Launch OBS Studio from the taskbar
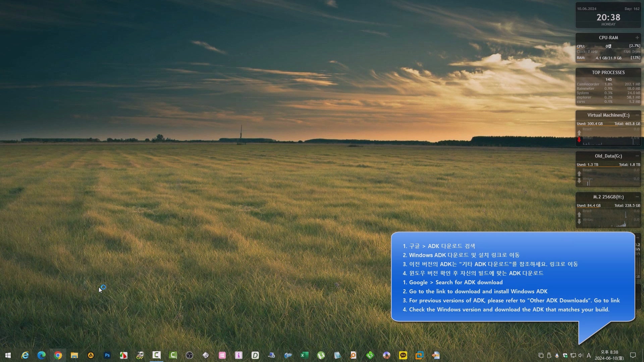Image resolution: width=644 pixels, height=362 pixels. [190, 355]
